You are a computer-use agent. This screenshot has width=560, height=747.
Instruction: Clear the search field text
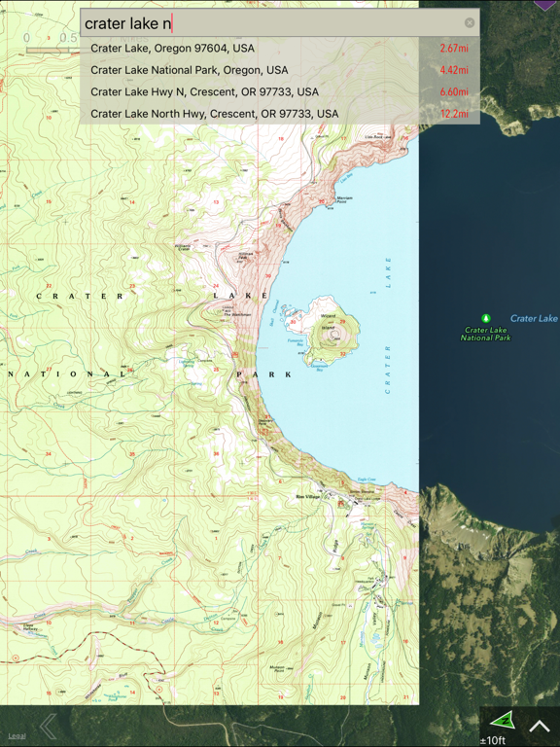[x=469, y=23]
